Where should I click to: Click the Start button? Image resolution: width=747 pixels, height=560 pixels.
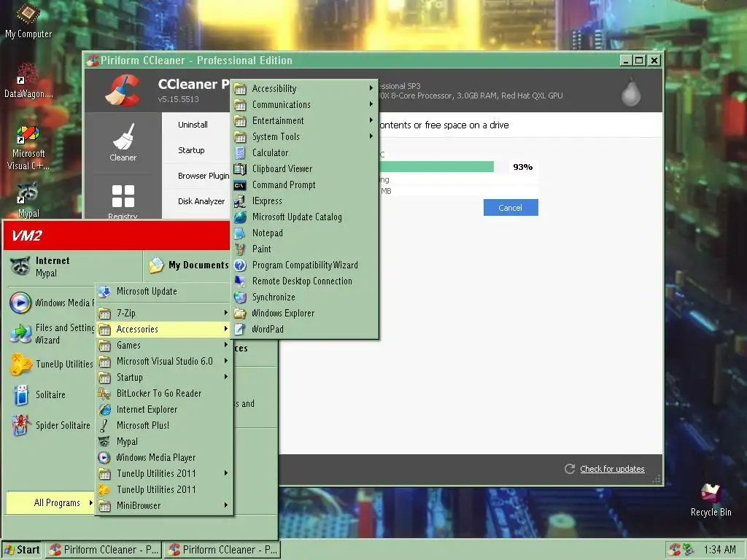point(21,550)
